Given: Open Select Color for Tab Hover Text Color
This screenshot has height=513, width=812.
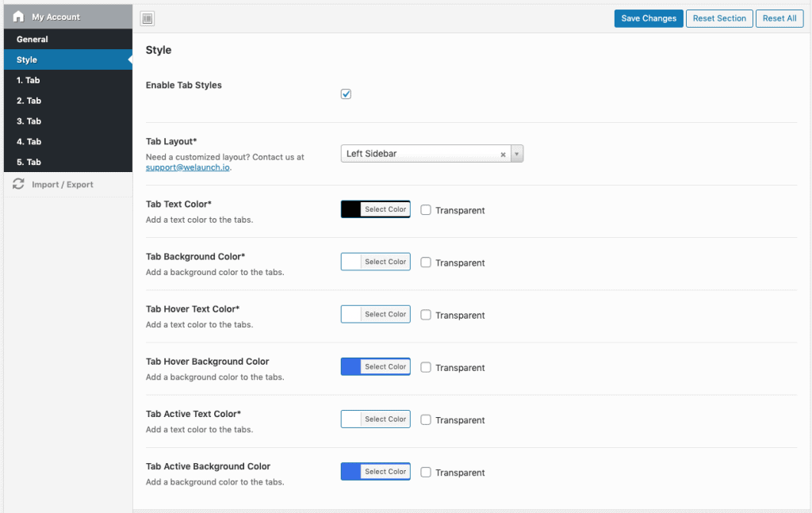Looking at the screenshot, I should coord(385,315).
